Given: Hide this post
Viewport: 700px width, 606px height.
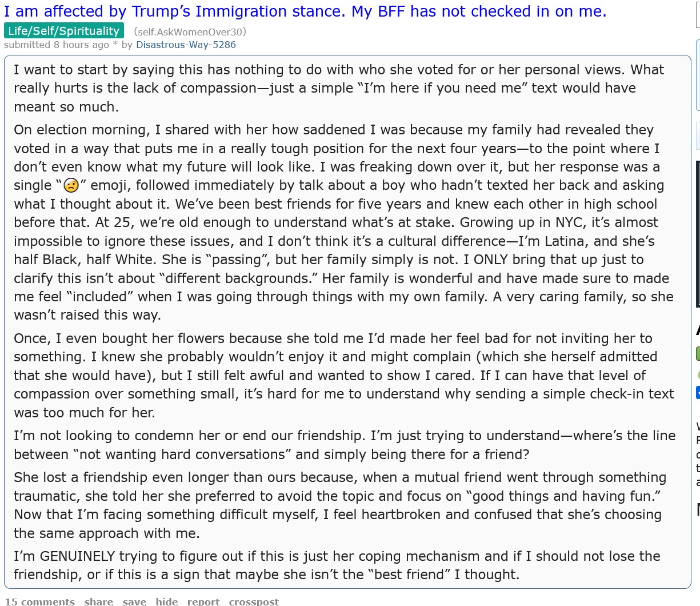Looking at the screenshot, I should 167,601.
